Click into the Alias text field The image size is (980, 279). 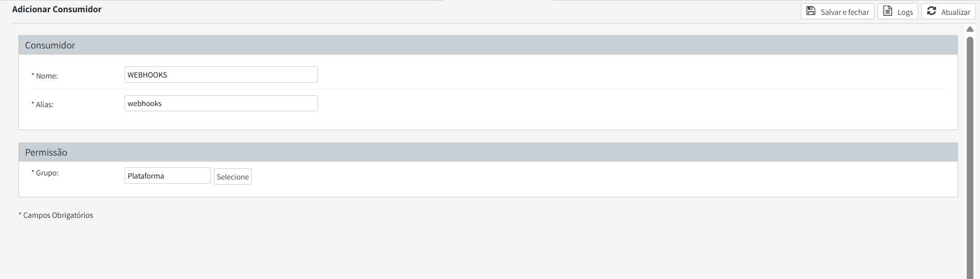[x=221, y=104]
